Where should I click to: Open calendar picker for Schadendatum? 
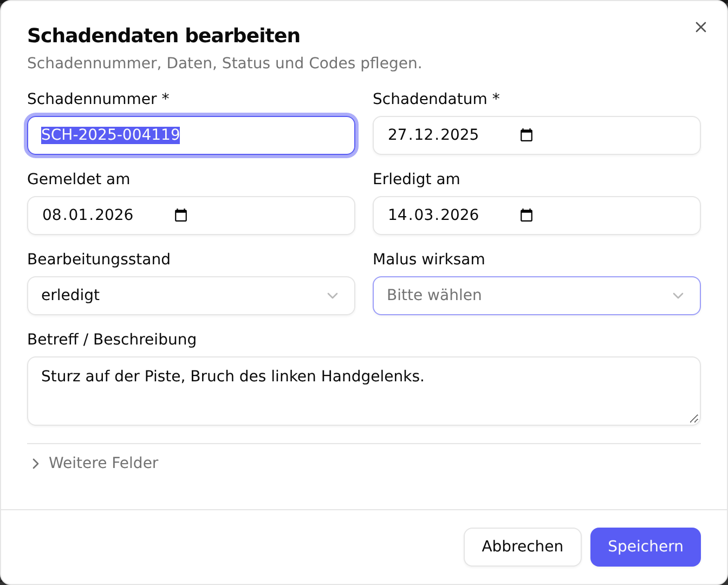526,135
